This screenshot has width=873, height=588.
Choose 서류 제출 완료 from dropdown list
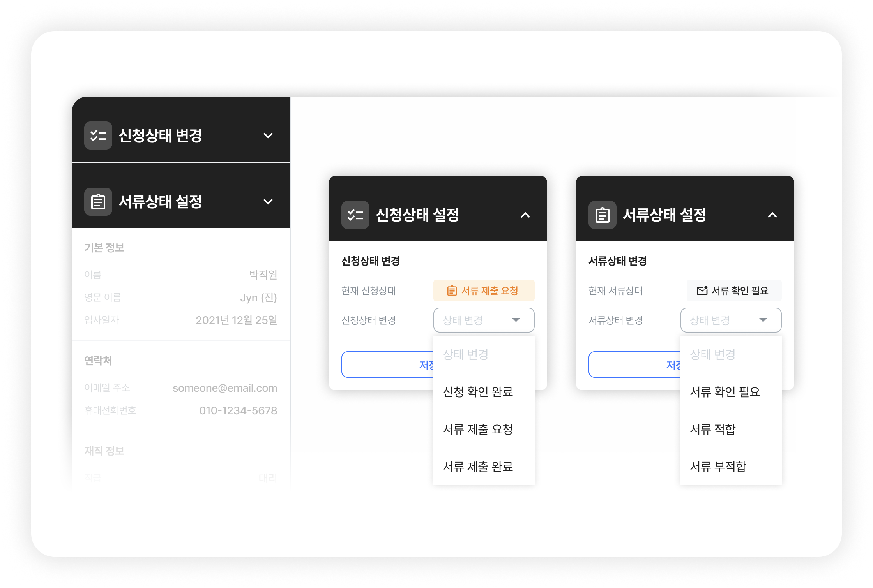(x=478, y=467)
